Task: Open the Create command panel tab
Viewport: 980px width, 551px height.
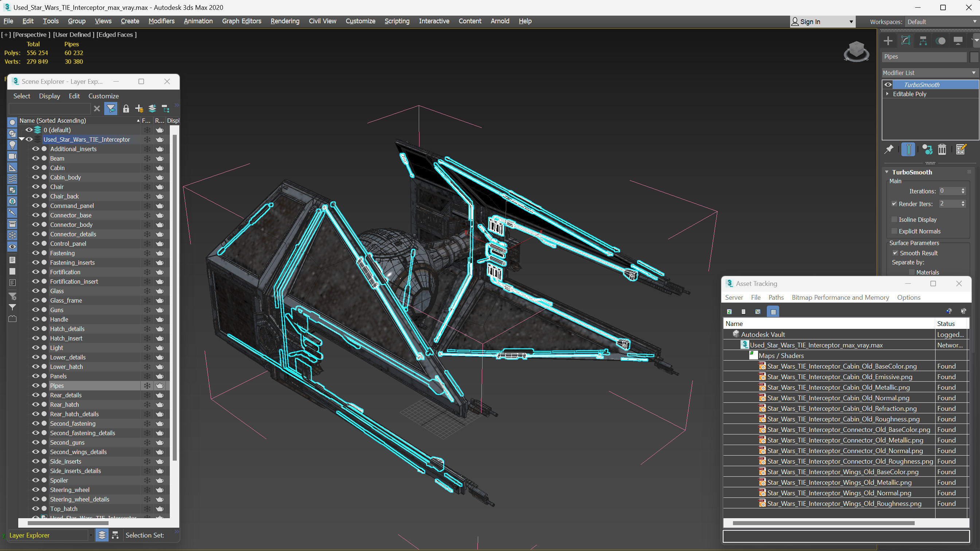Action: pyautogui.click(x=888, y=41)
